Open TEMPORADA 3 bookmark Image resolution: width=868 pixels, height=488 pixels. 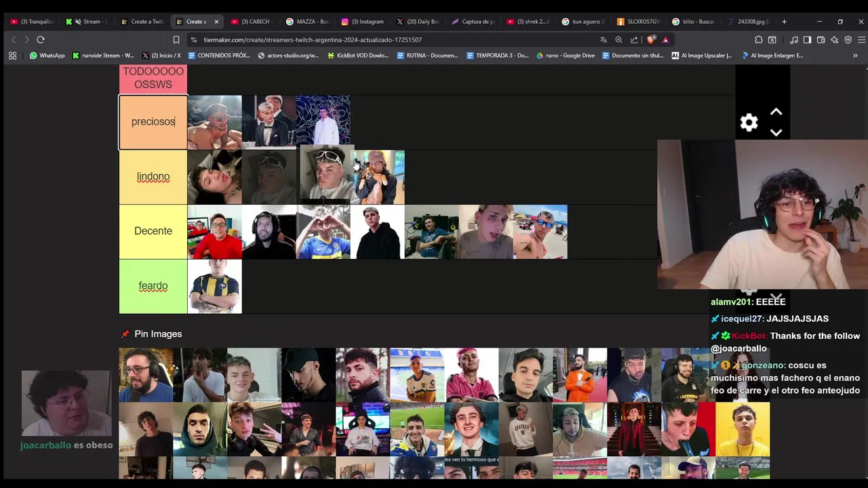(x=497, y=56)
